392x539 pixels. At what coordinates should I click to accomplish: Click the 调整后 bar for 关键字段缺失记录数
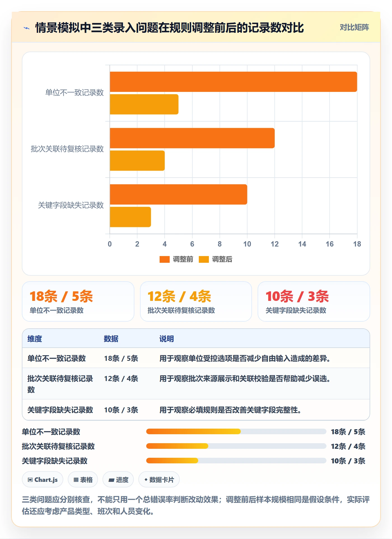click(130, 217)
